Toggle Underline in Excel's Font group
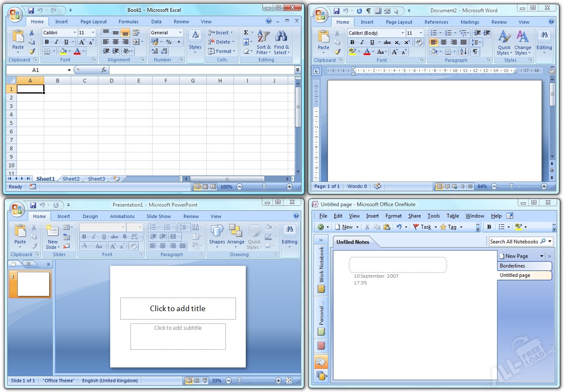Image resolution: width=564 pixels, height=392 pixels. click(66, 42)
